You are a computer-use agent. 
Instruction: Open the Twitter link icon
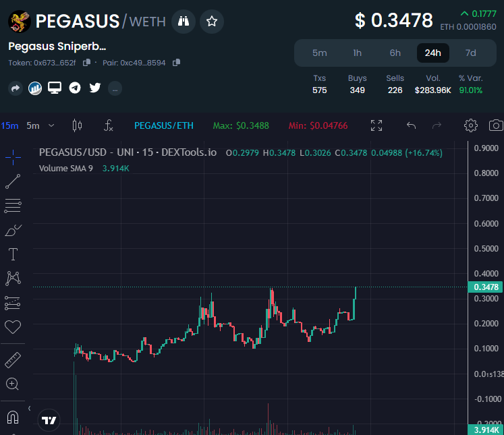pyautogui.click(x=95, y=88)
